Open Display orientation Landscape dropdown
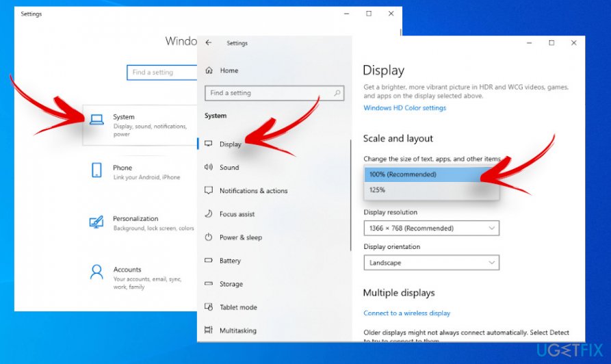611x364 pixels. click(x=431, y=263)
